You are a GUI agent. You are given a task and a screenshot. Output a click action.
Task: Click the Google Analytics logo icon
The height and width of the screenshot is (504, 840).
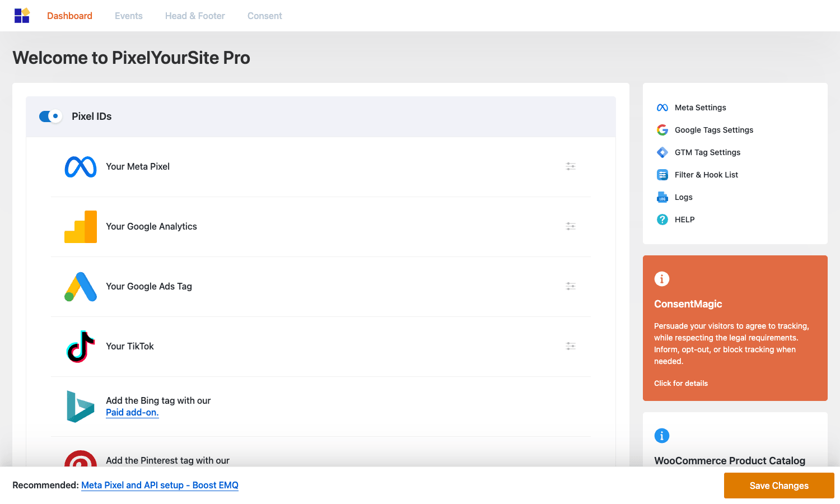[81, 227]
